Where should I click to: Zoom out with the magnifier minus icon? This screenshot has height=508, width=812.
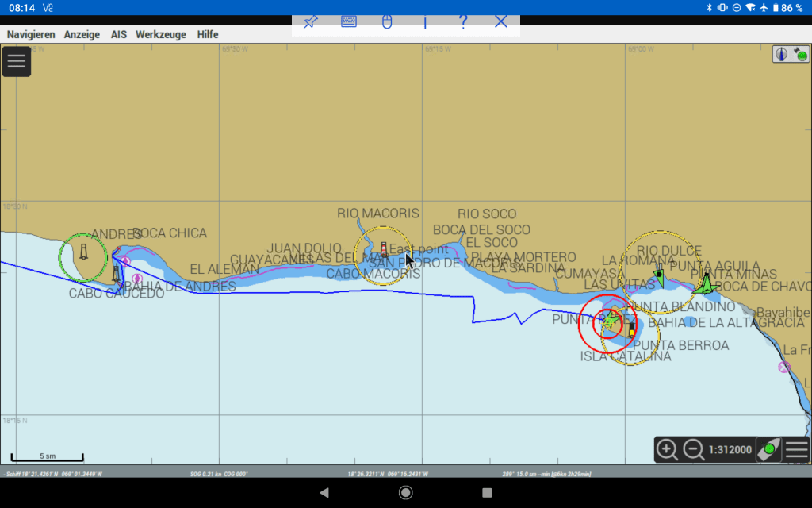(693, 450)
